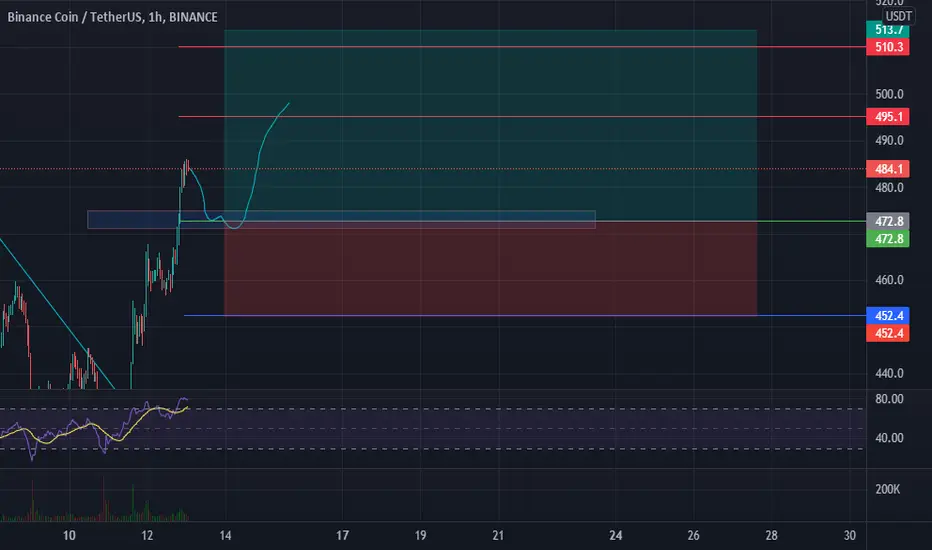Select the descending teal trend line

59,316
